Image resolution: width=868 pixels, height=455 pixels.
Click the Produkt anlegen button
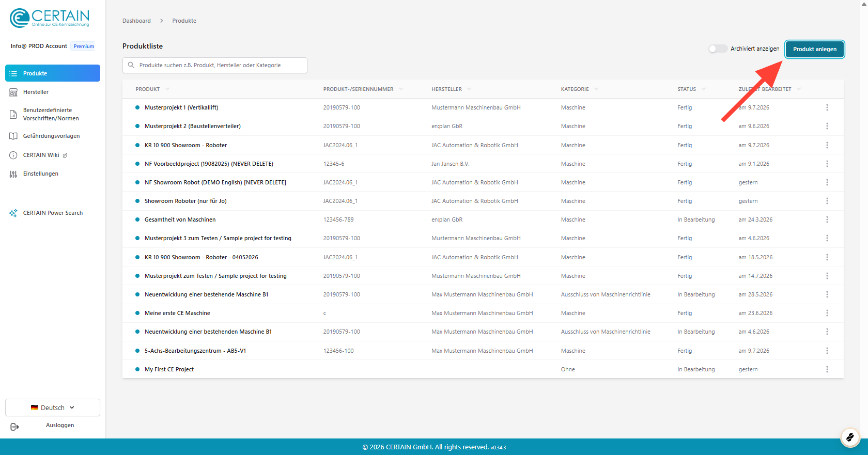[x=815, y=49]
